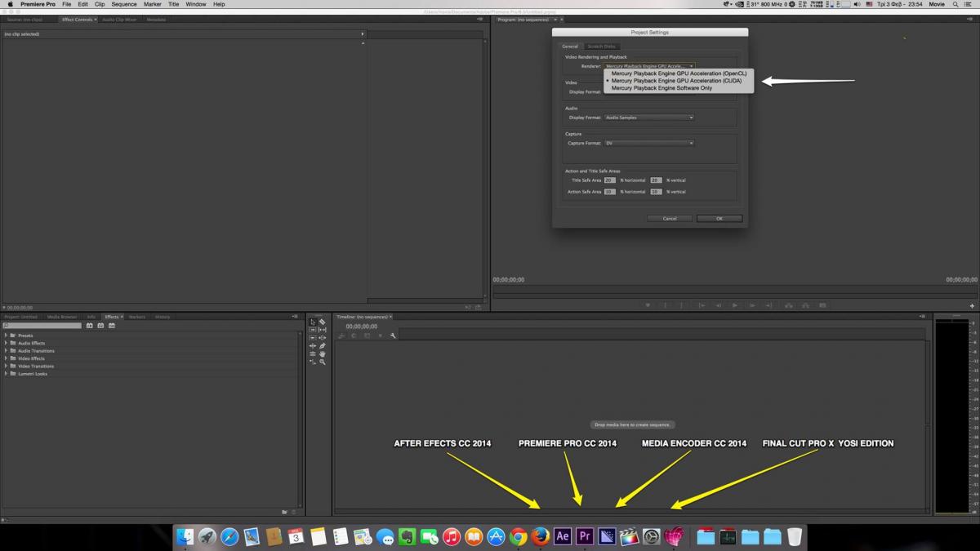Open iTunes from the Dock

coord(451,536)
